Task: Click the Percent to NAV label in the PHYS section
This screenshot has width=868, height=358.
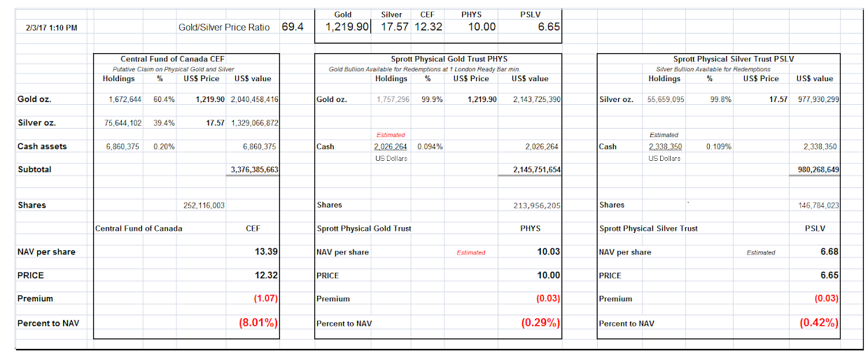Action: click(344, 324)
